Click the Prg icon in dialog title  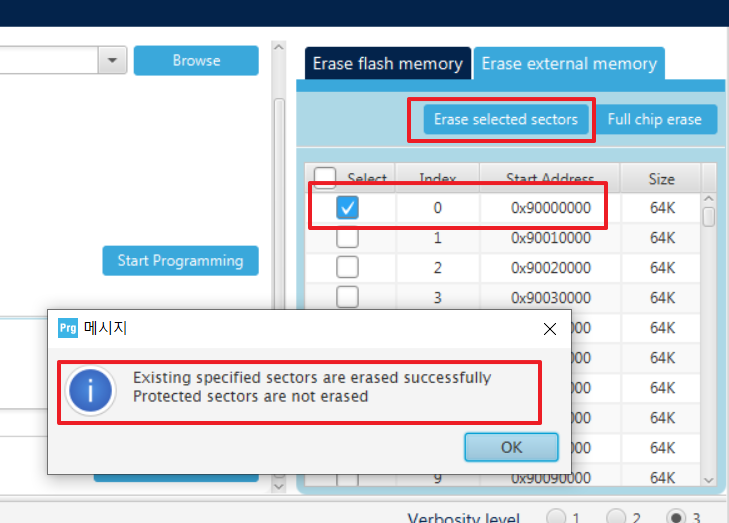click(68, 328)
